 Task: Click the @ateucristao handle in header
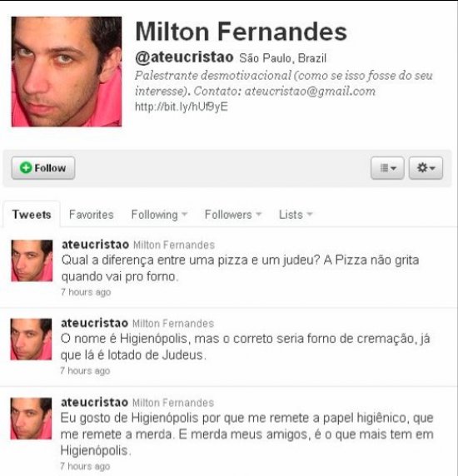(x=184, y=57)
